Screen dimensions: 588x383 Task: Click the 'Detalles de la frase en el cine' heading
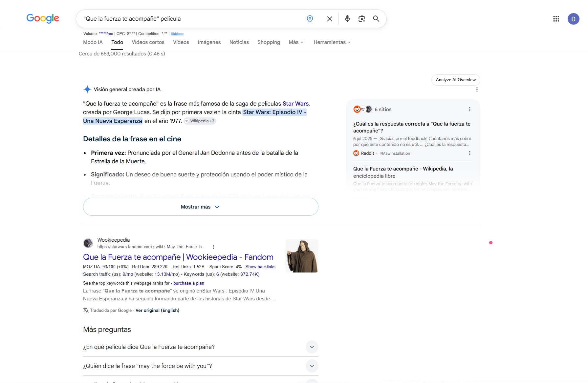132,139
